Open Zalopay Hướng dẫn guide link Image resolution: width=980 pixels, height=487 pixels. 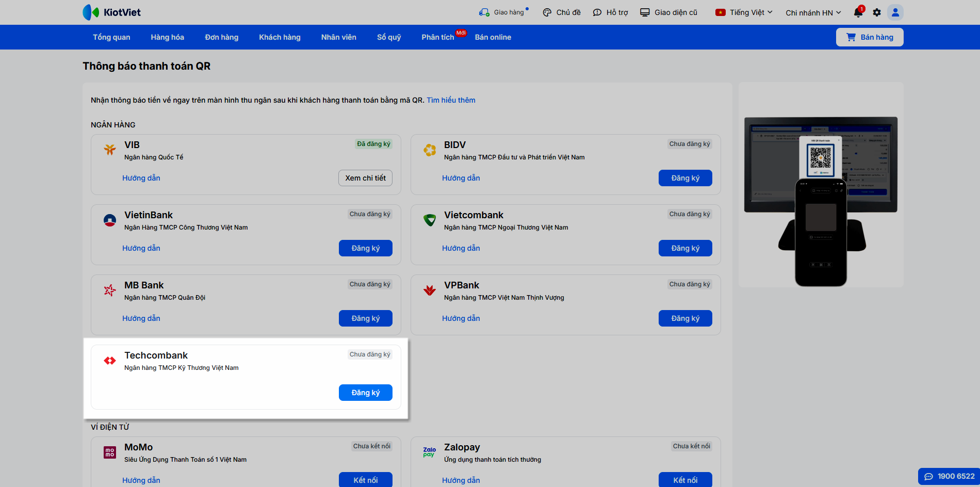point(461,480)
